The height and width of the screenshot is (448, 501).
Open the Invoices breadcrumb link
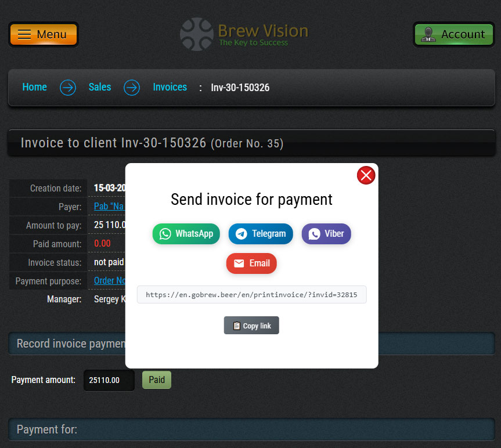170,87
